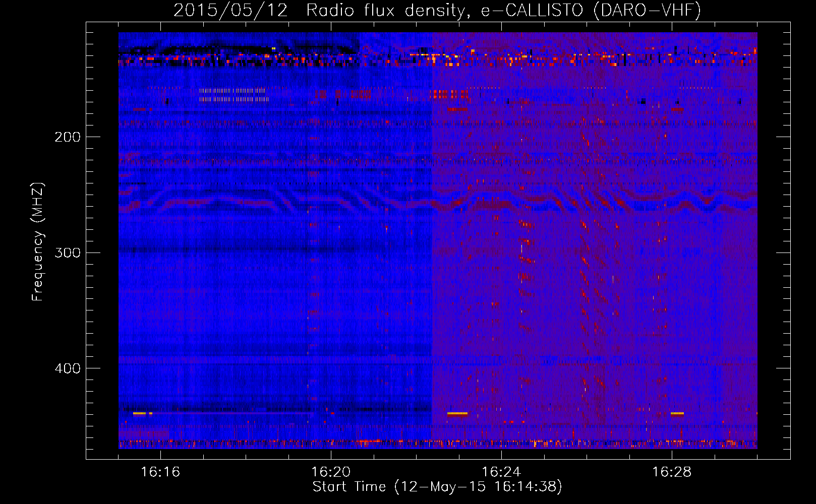Click the Frequency (MHZ) axis title
Viewport: 816px width, 504px height.
38,241
